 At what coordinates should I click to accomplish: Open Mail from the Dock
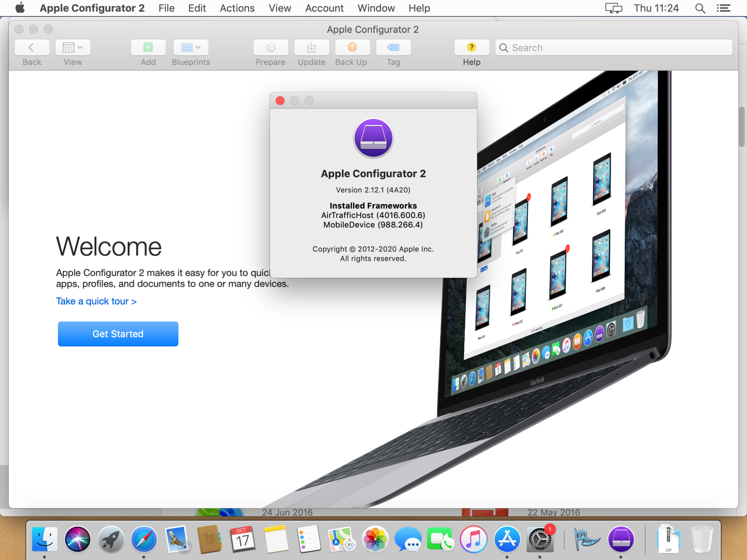pos(177,539)
